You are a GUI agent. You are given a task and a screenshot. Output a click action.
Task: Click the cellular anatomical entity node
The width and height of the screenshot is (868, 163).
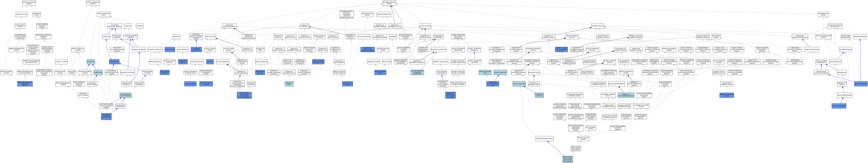[103, 14]
